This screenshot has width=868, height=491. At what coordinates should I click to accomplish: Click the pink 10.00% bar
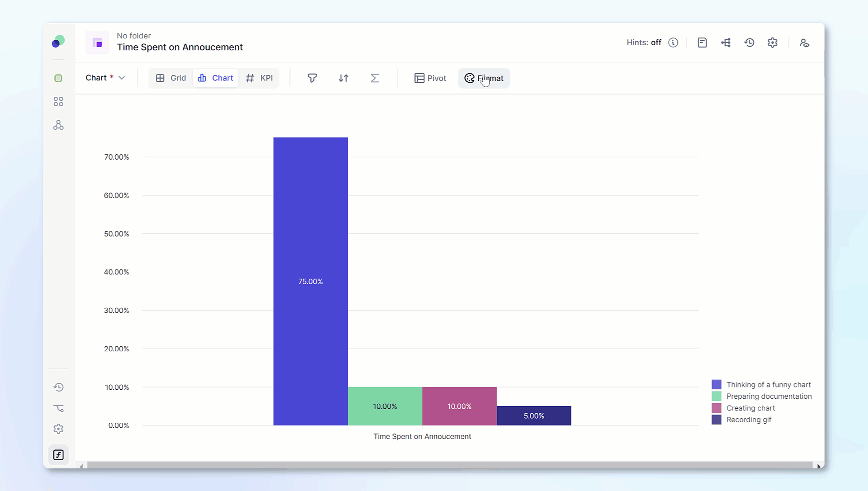459,406
